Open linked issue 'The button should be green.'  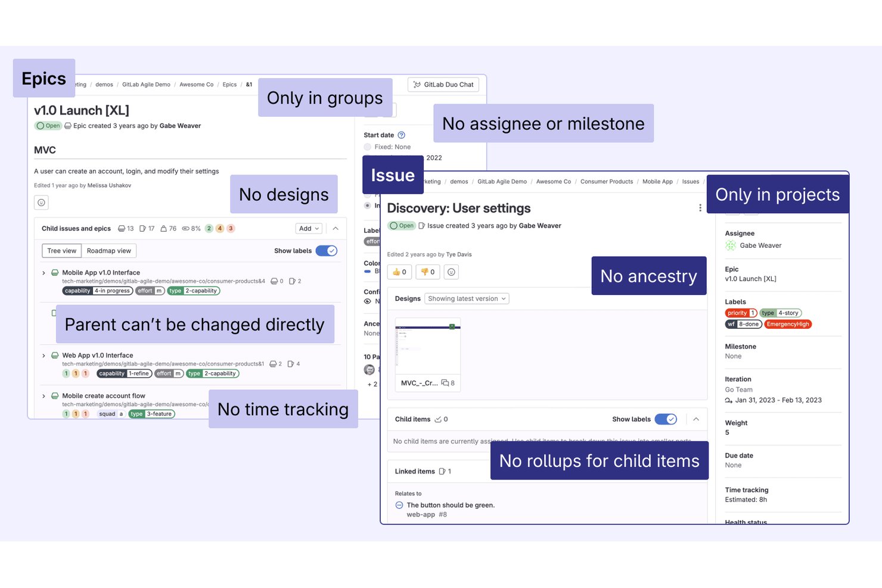[x=451, y=505]
